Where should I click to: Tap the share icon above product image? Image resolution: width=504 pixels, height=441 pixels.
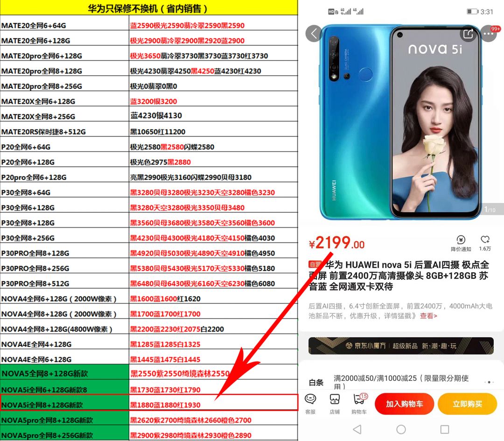(x=468, y=34)
